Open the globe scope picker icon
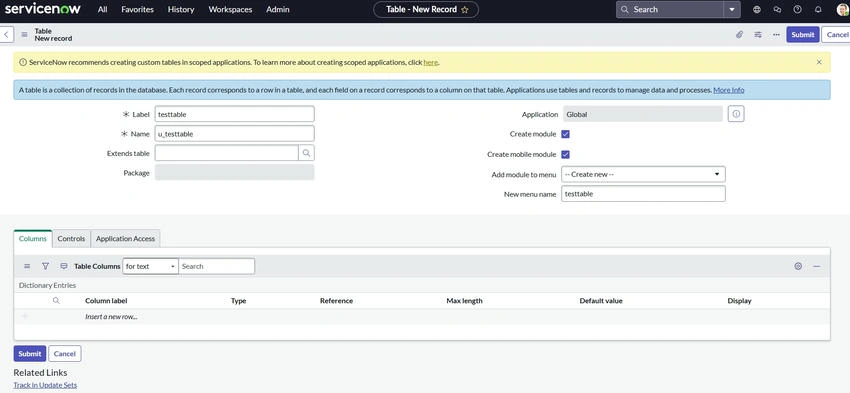Viewport: 850px width, 393px height. coord(757,10)
